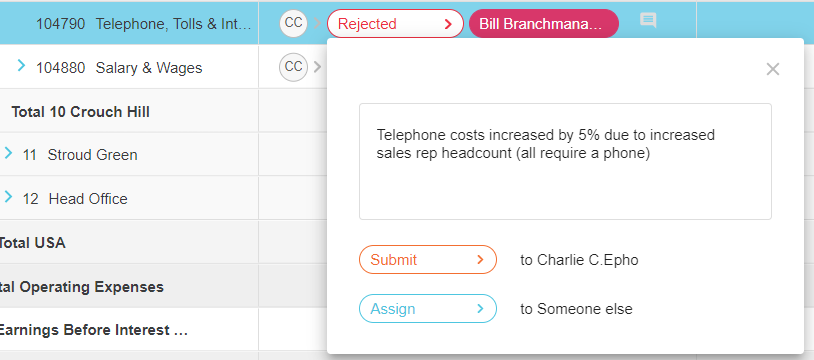The width and height of the screenshot is (814, 360).
Task: Click the Bill Branchmanager name tag
Action: [x=544, y=23]
